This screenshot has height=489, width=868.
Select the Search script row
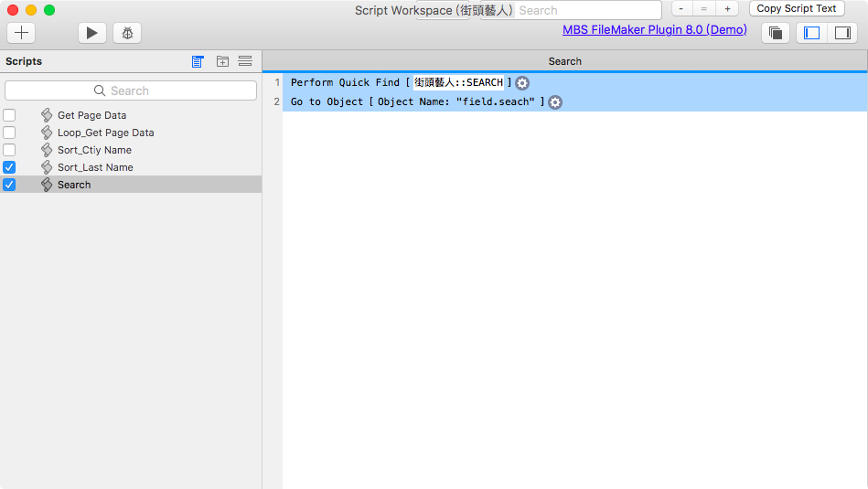[x=131, y=185]
